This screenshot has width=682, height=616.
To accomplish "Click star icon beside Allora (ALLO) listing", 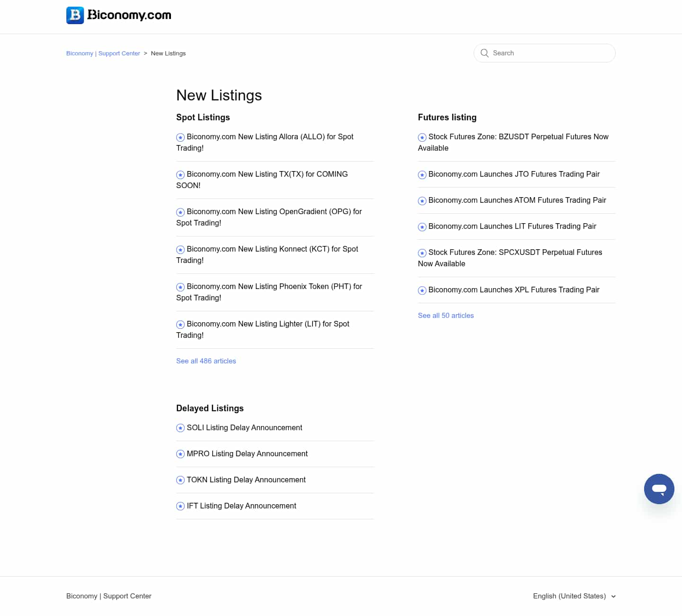I will [x=180, y=137].
